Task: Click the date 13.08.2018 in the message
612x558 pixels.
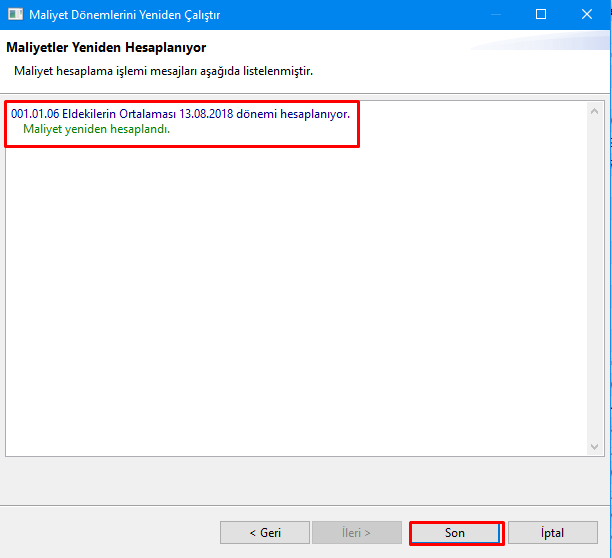Action: 211,114
